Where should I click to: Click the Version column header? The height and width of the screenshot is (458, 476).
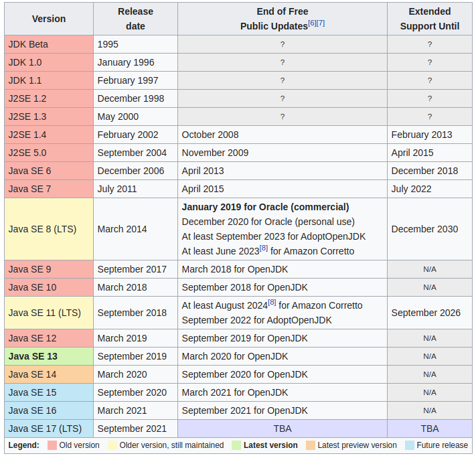49,19
